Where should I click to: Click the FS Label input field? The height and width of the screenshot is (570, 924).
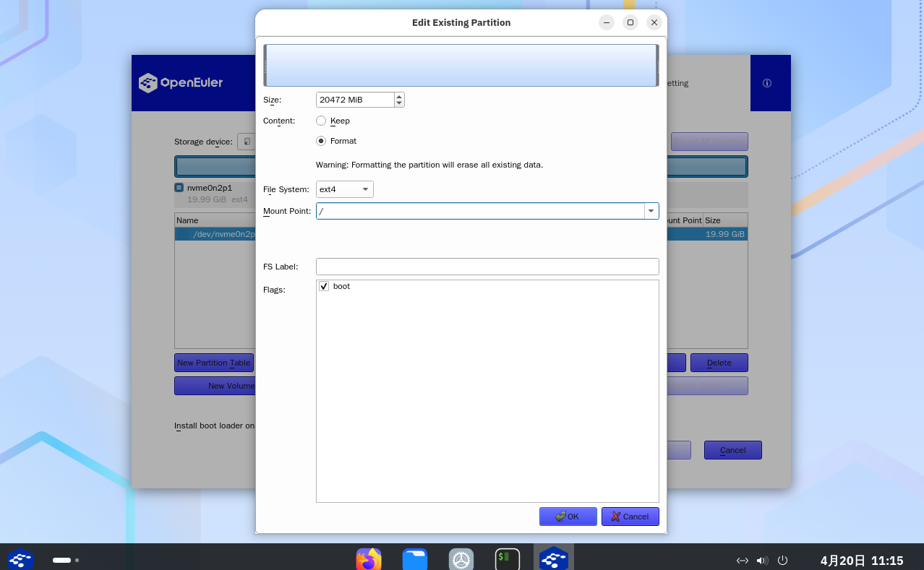[x=487, y=267]
